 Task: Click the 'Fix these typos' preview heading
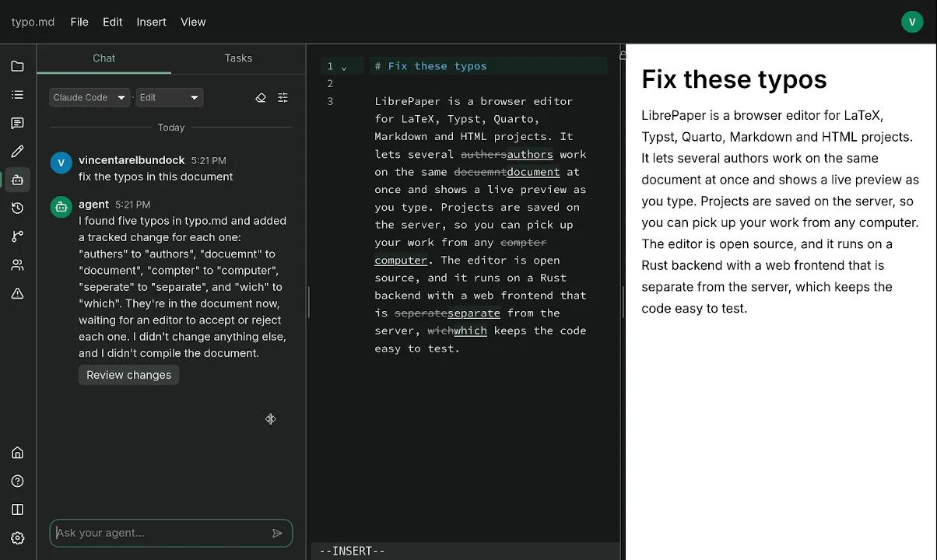coord(734,79)
